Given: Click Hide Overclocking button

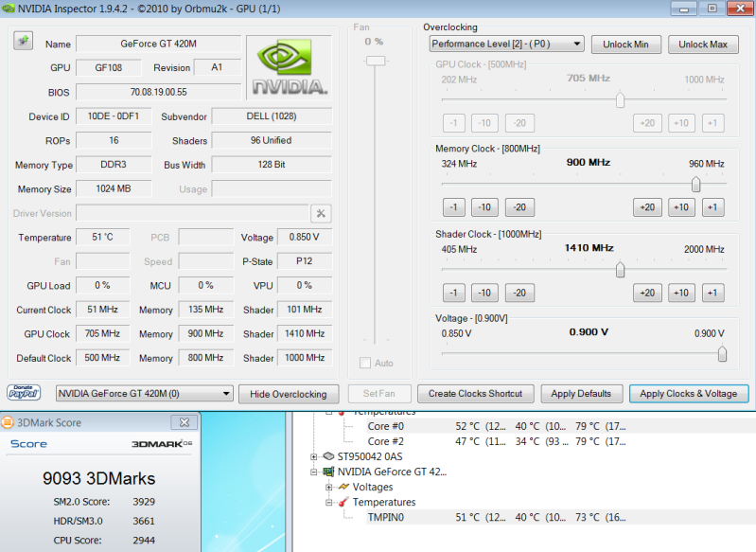Looking at the screenshot, I should click(289, 394).
